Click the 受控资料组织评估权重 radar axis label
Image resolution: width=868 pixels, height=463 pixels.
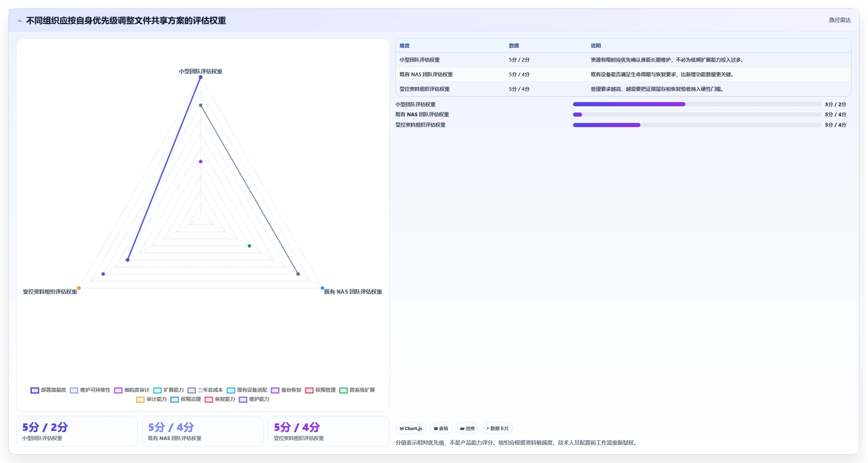(x=50, y=292)
